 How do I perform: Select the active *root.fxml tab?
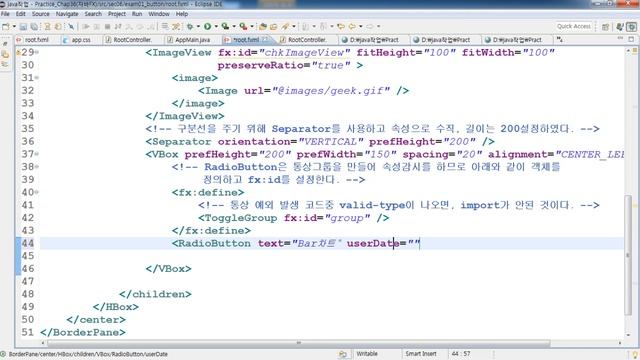tap(246, 40)
